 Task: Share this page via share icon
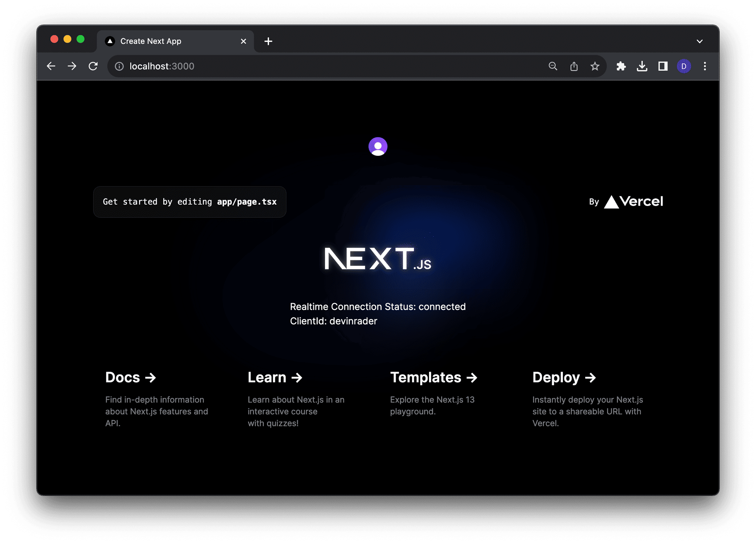coord(574,66)
